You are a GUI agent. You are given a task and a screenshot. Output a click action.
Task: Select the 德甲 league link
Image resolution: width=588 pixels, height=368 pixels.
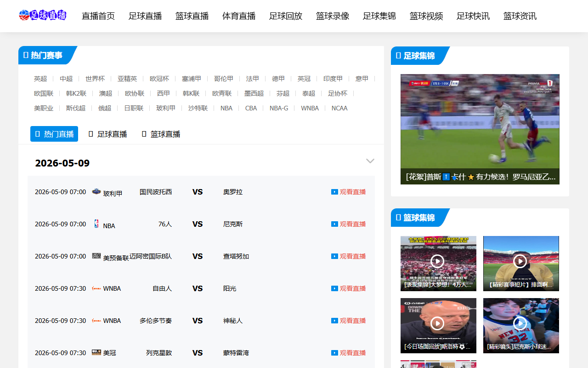point(278,79)
